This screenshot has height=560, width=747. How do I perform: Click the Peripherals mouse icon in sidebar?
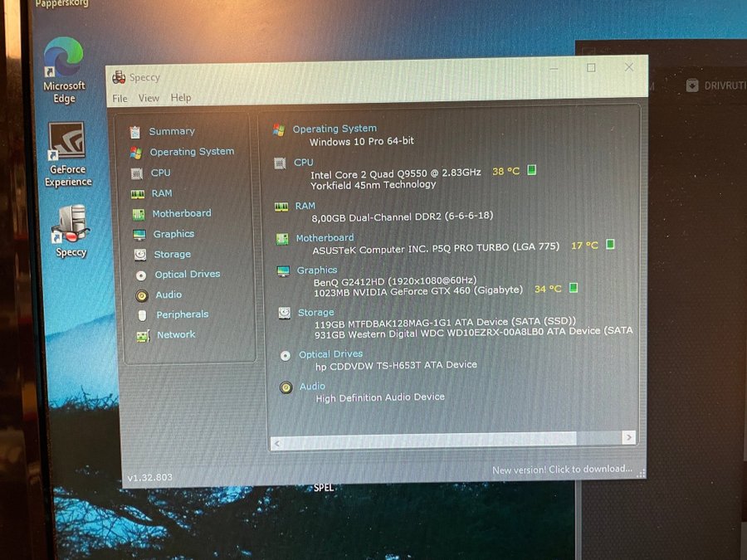(142, 315)
